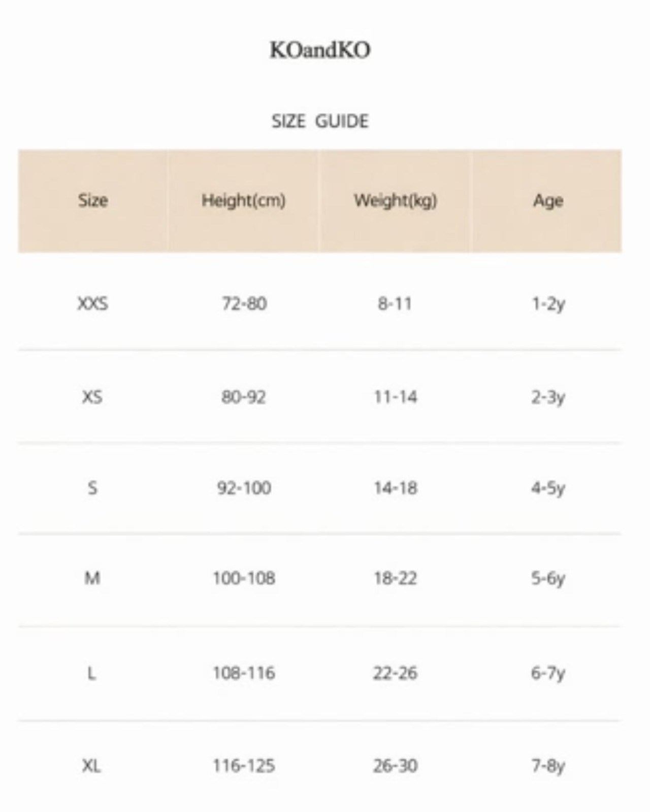The width and height of the screenshot is (650, 812).
Task: Click the 11-14 weight value
Action: (396, 396)
